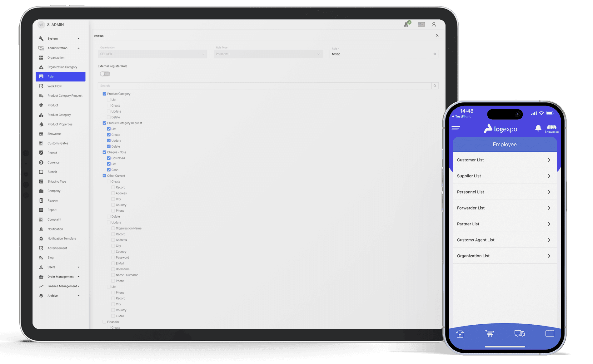Uncheck the Cheque - Note checkbox

pyautogui.click(x=104, y=152)
